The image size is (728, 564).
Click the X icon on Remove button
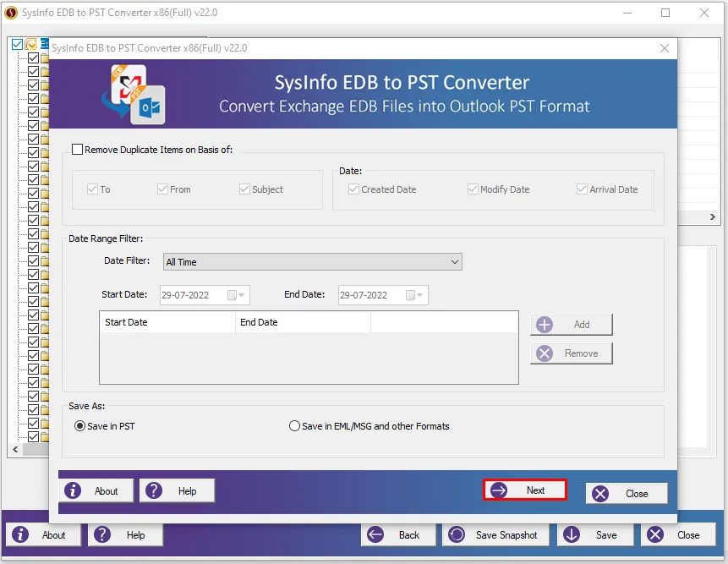[545, 353]
